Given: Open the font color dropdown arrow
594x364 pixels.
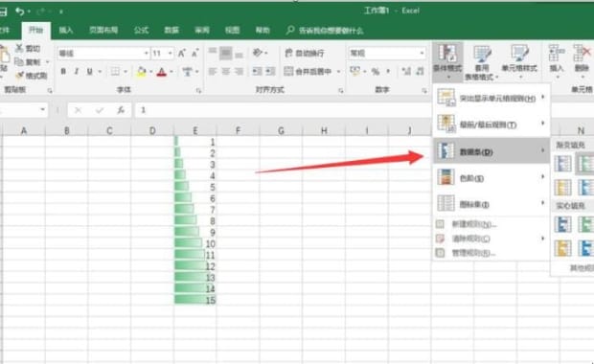Looking at the screenshot, I should (171, 72).
